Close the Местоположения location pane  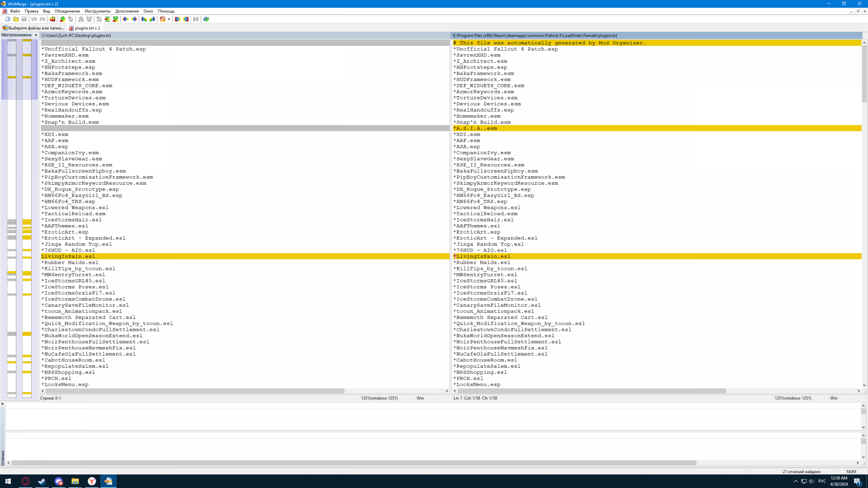(36, 35)
